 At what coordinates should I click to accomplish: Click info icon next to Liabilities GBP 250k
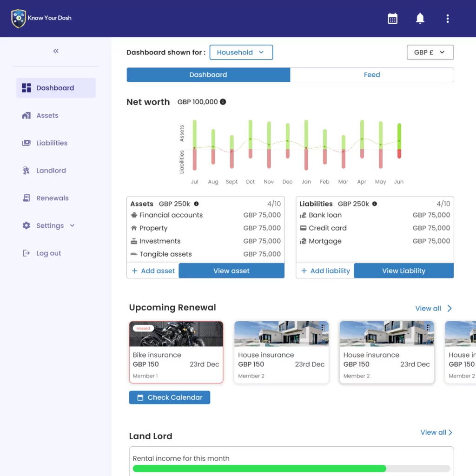tap(375, 204)
